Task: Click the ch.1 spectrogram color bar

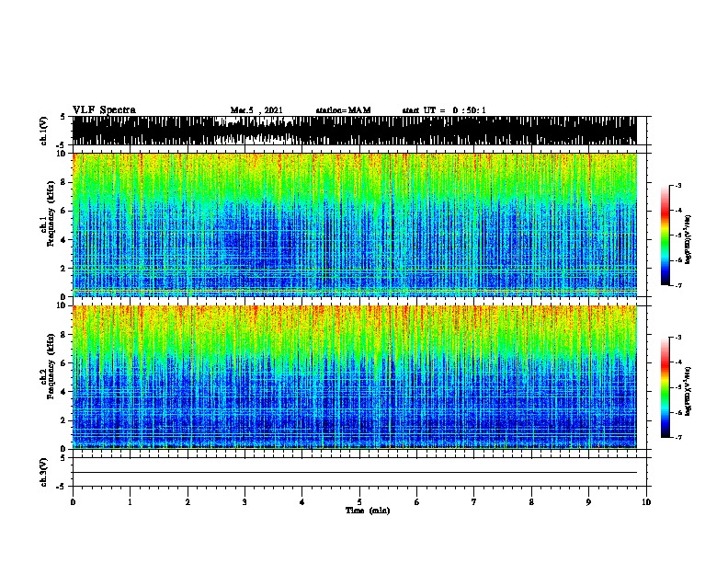Action: point(665,236)
